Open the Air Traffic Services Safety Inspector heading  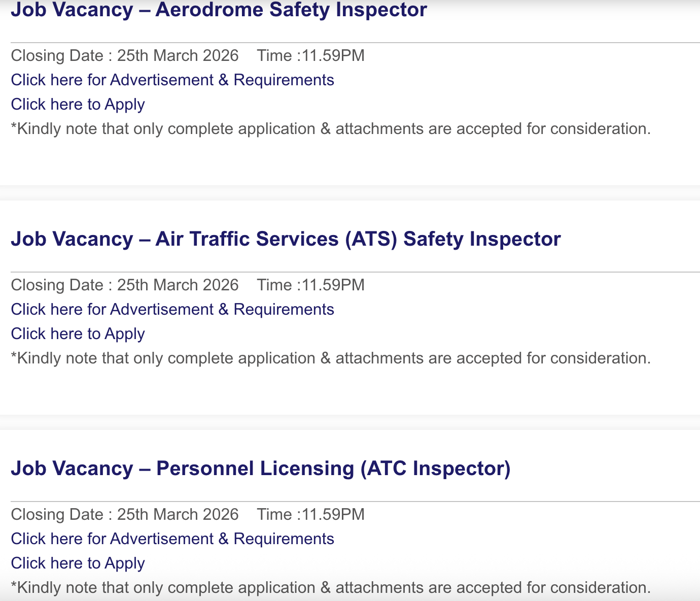click(x=286, y=239)
